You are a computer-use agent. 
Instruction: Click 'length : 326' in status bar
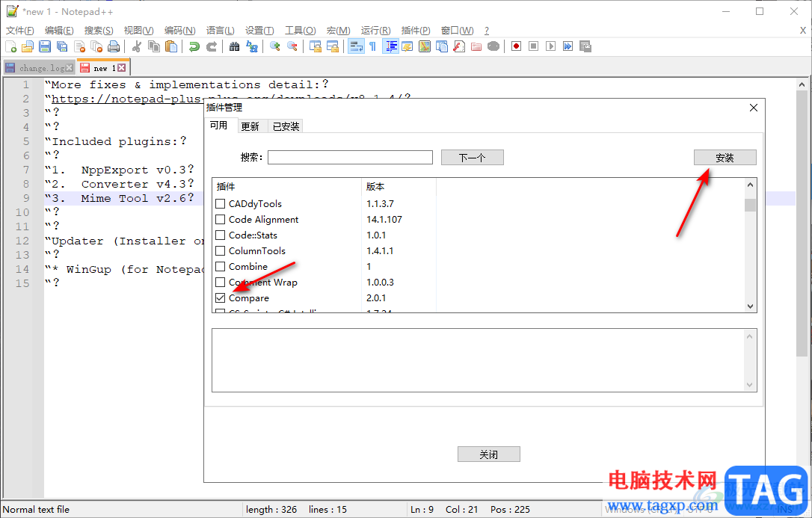pyautogui.click(x=271, y=510)
